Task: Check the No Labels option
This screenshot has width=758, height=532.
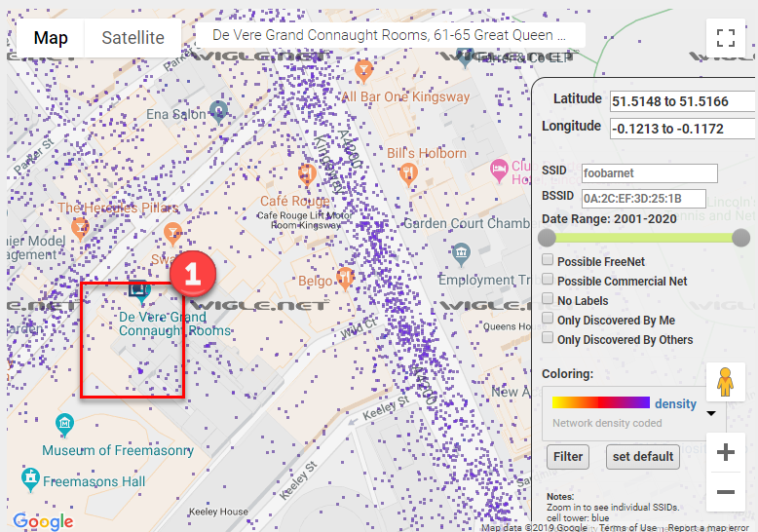Action: pos(548,298)
